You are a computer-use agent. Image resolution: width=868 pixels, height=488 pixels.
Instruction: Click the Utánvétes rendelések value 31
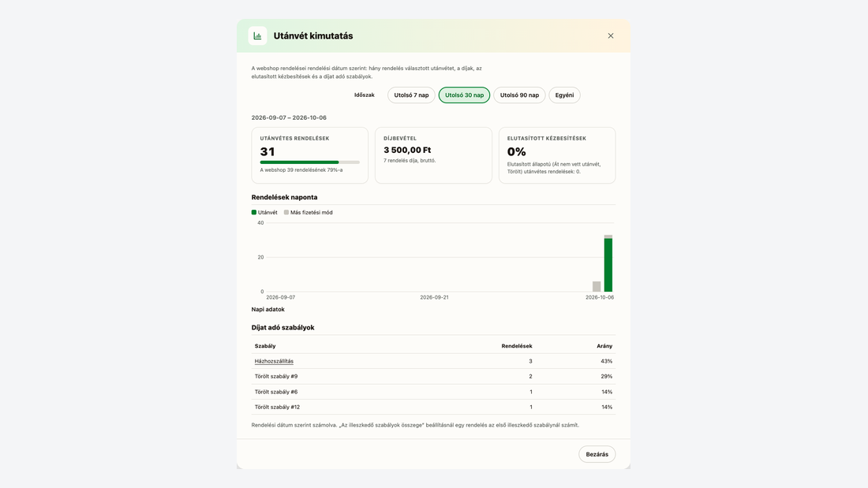[268, 151]
